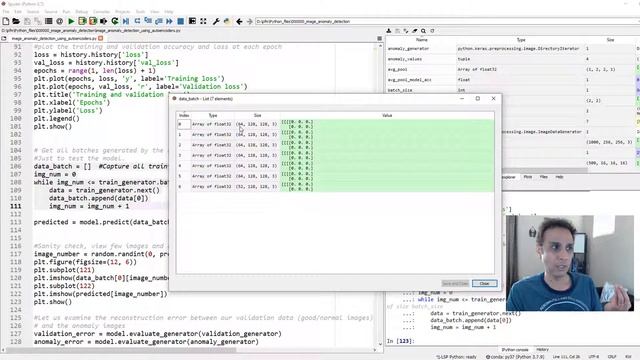Viewport: 640px width, 360px height.
Task: Toggle fullscreen mode icon
Action: pos(203,21)
